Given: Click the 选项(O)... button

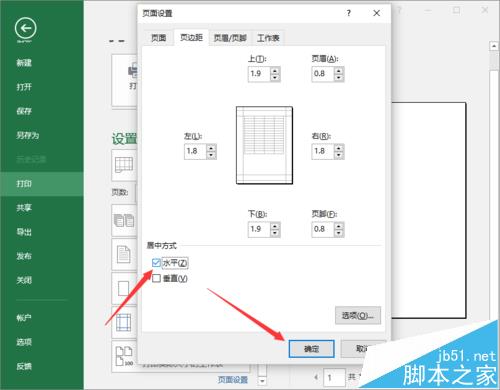Looking at the screenshot, I should (x=358, y=315).
